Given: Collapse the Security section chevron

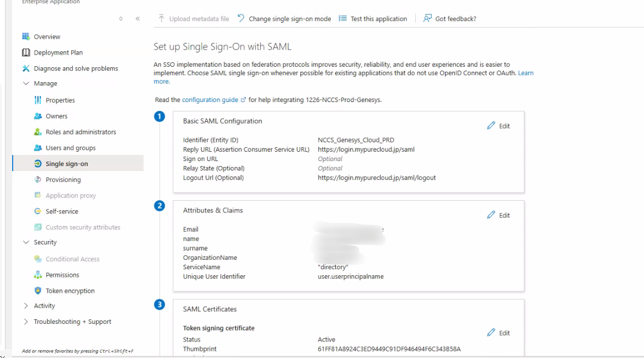Looking at the screenshot, I should tap(26, 242).
